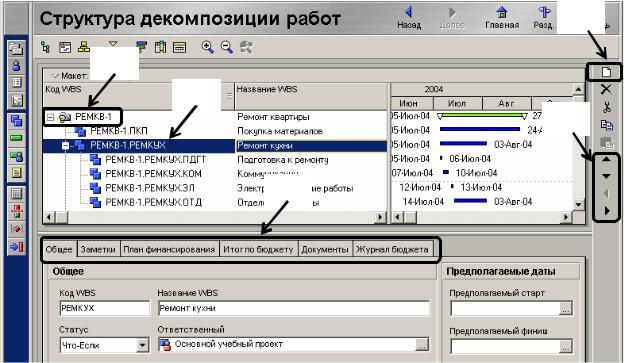This screenshot has width=627, height=363.
Task: Go to the Главная home button
Action: click(502, 18)
